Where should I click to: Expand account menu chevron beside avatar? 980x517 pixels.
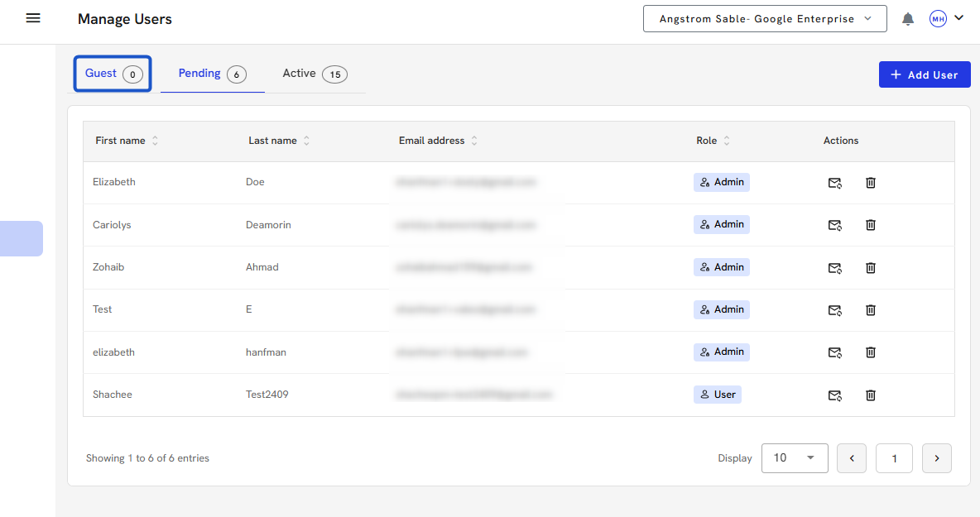tap(959, 18)
